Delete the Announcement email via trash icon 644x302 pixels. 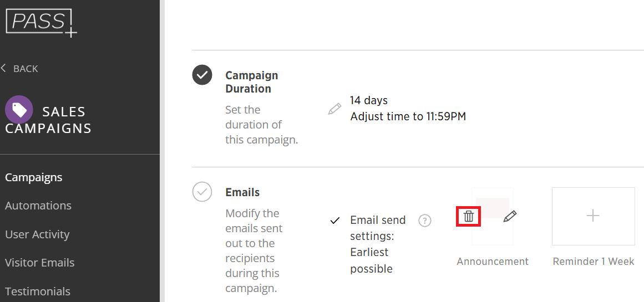[469, 216]
